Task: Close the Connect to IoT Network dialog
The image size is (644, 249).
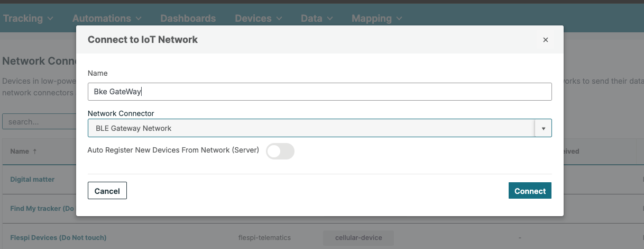Action: pos(545,40)
